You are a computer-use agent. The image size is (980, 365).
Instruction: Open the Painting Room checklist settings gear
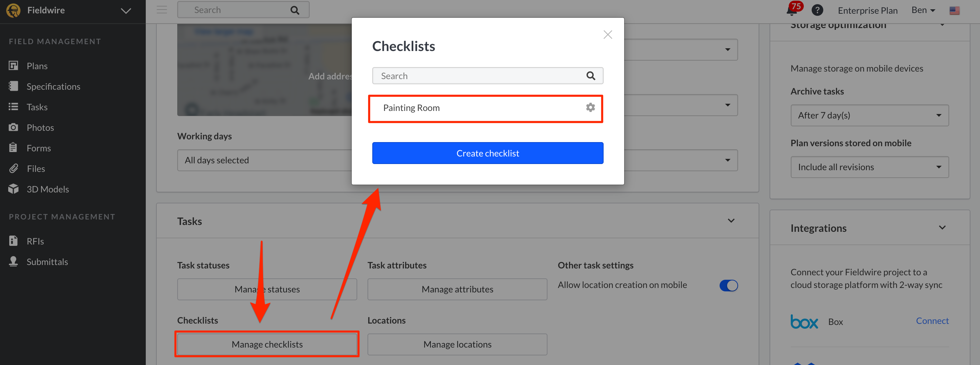tap(590, 108)
